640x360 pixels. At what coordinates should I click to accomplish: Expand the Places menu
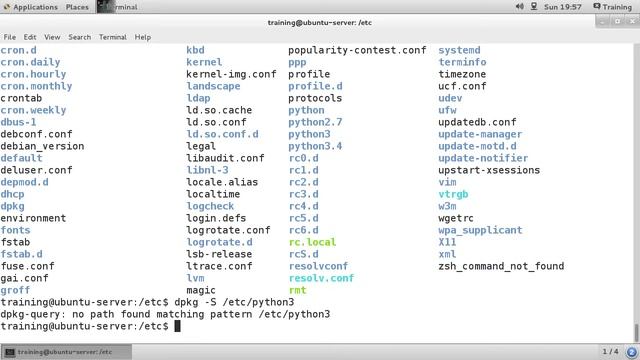click(77, 7)
